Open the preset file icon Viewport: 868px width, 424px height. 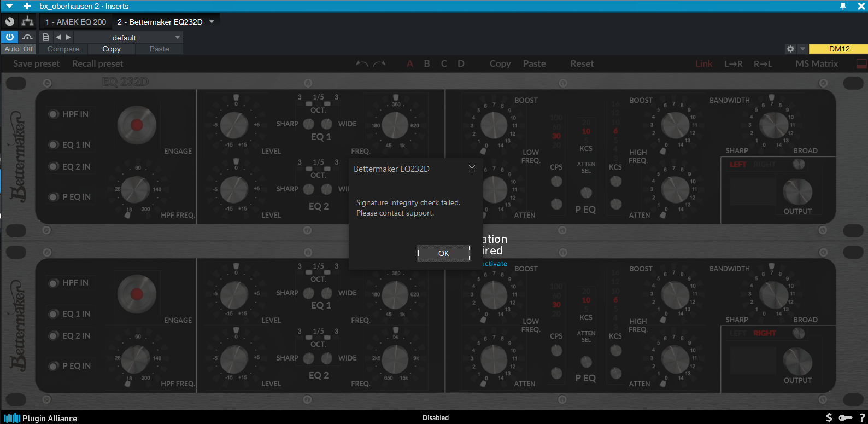pos(46,37)
